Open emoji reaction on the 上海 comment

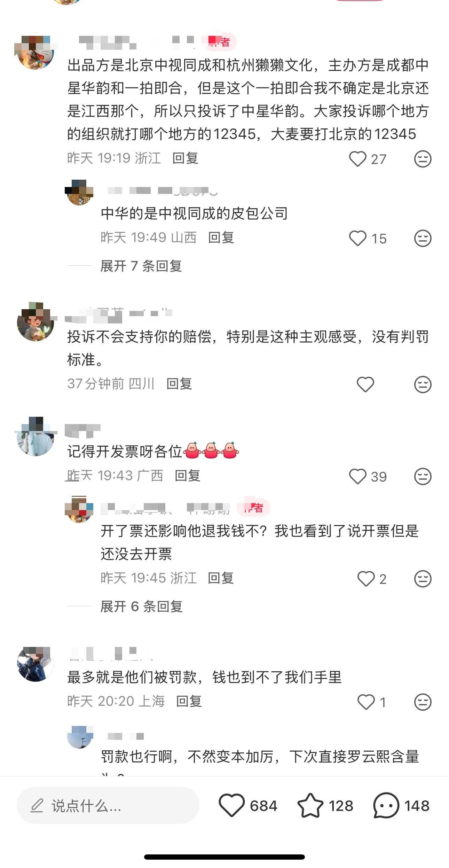point(423,702)
